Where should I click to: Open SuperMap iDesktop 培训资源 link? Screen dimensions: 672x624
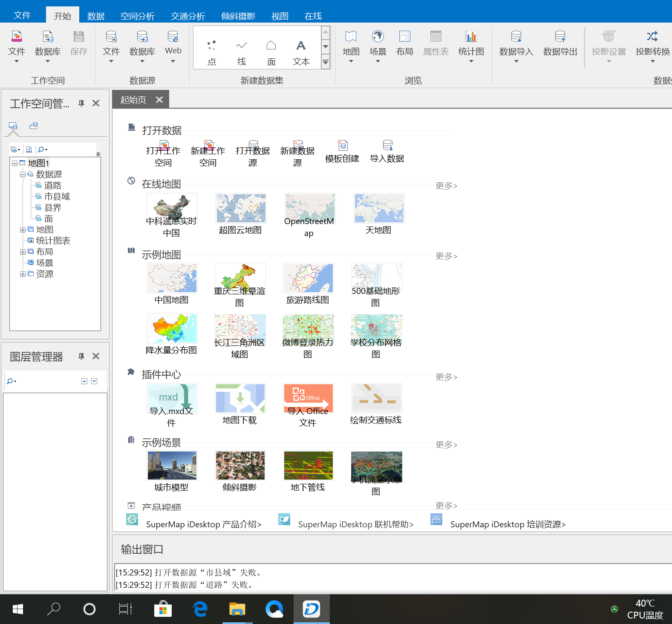click(x=508, y=524)
